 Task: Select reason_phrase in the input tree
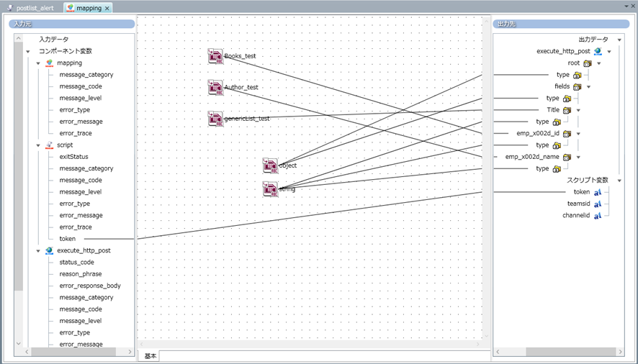pyautogui.click(x=80, y=274)
